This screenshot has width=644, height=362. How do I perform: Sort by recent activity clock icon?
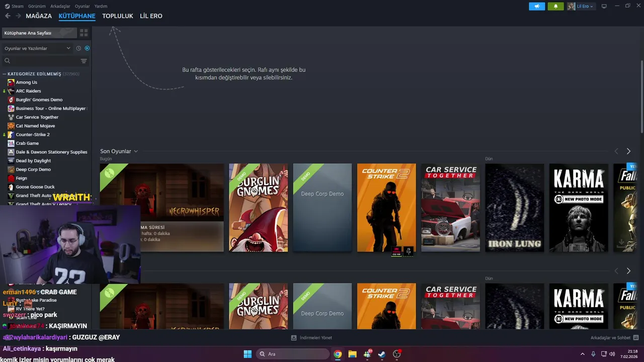78,48
